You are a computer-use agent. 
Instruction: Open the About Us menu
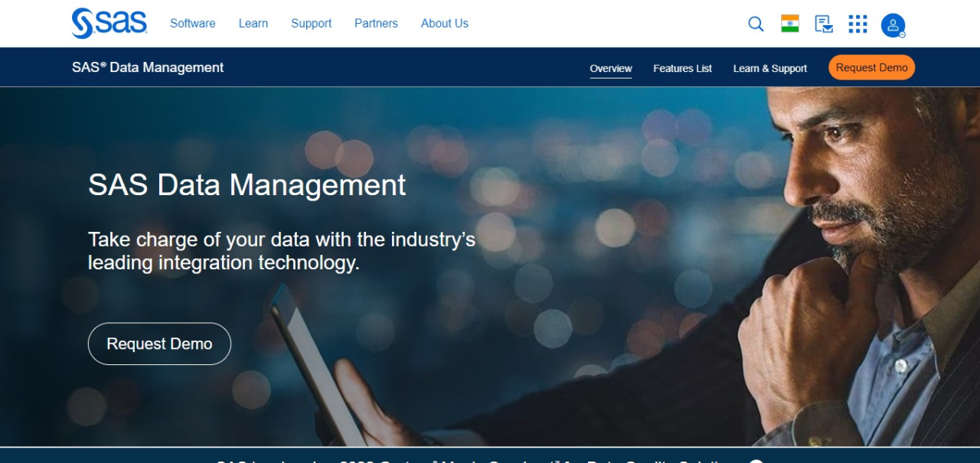(445, 24)
